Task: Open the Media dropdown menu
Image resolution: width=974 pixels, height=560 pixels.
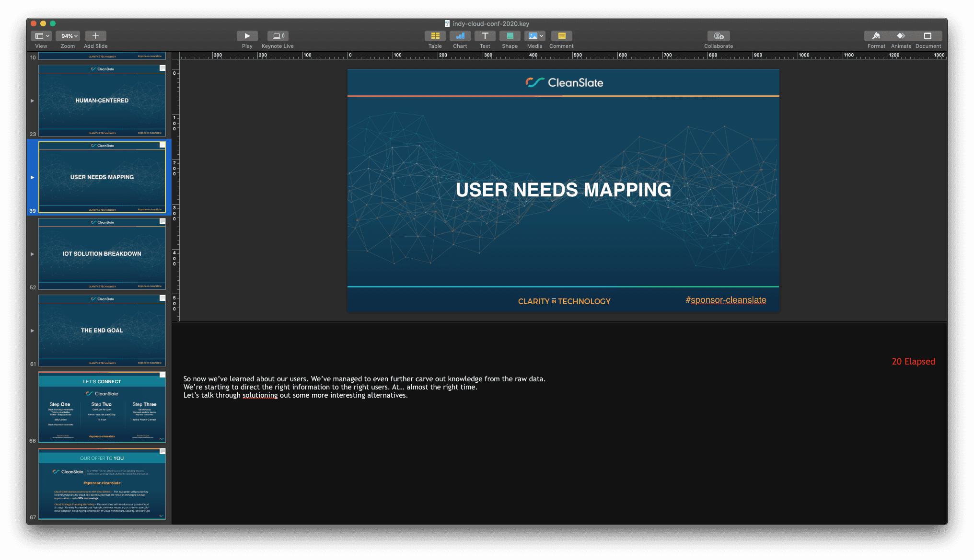Action: (x=534, y=36)
